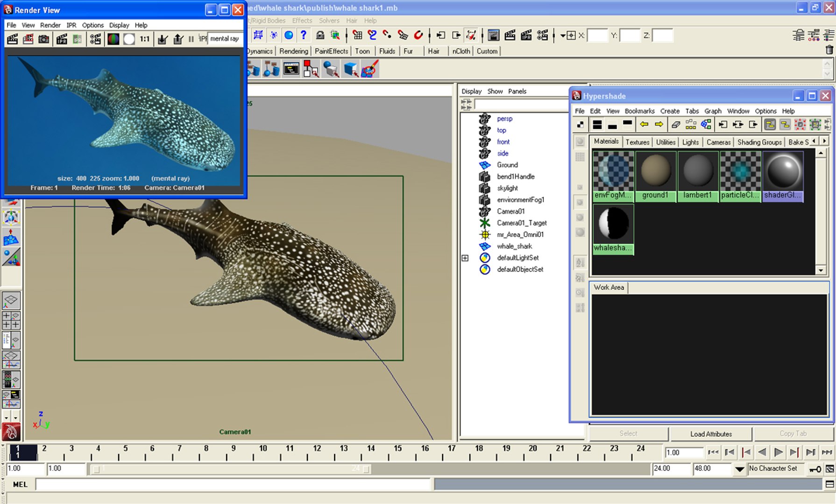Image resolution: width=836 pixels, height=504 pixels.
Task: Open the Render menu in Render View
Action: coord(50,25)
